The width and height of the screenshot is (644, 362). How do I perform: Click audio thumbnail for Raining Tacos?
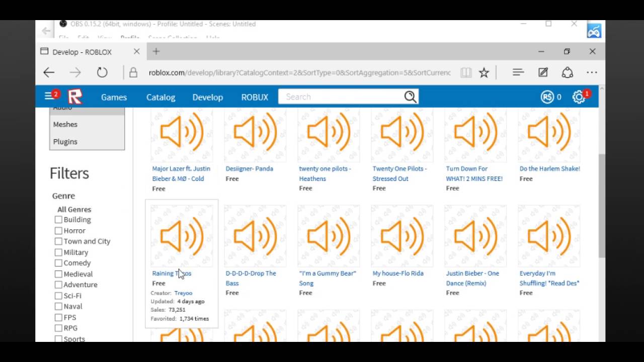coord(182,236)
